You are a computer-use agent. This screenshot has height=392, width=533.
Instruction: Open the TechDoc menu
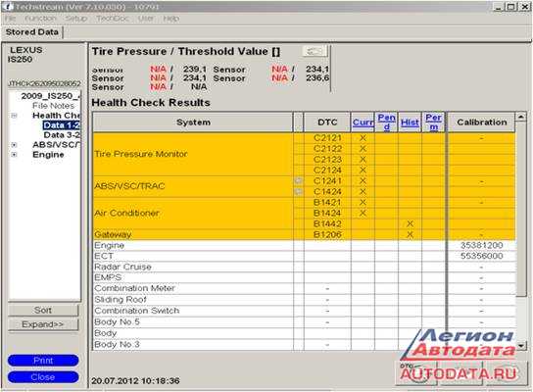tap(113, 19)
